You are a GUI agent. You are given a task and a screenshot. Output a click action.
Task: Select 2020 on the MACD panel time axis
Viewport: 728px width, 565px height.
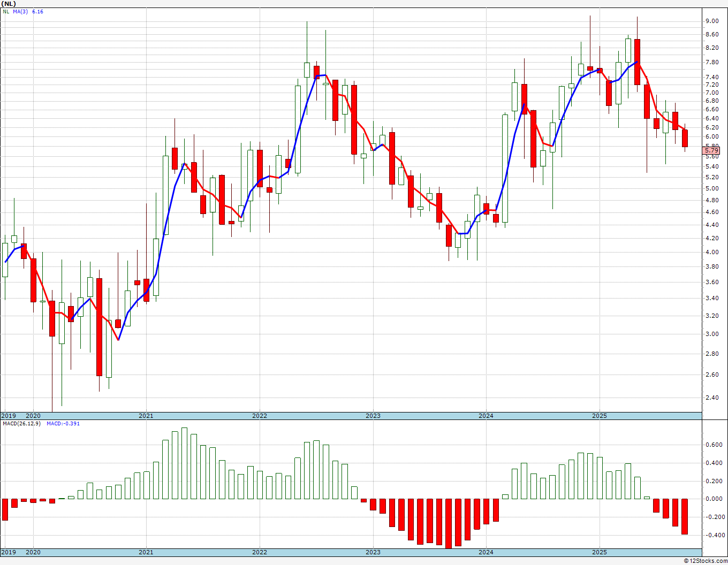[x=33, y=552]
